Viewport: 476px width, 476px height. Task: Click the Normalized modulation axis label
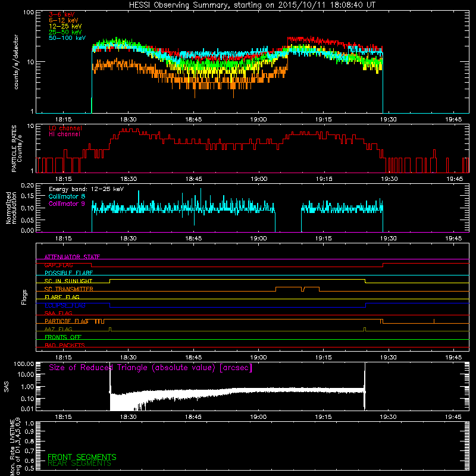[11, 208]
